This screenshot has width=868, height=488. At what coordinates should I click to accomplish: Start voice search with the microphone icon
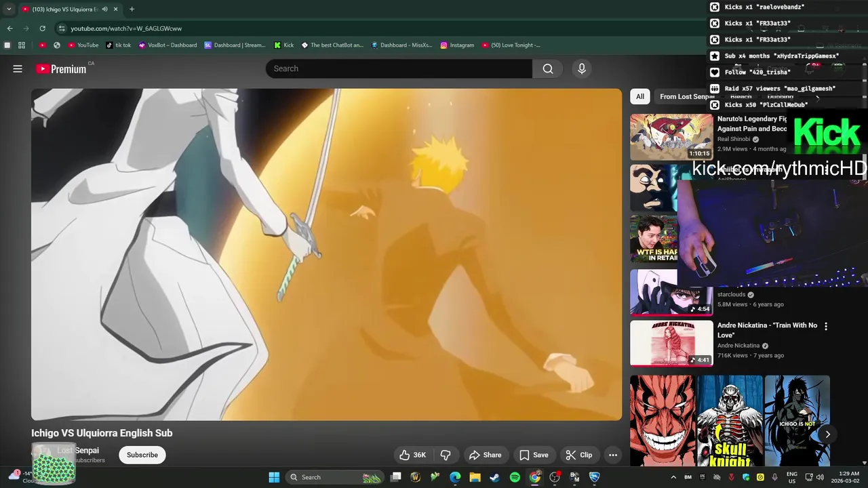coord(581,68)
